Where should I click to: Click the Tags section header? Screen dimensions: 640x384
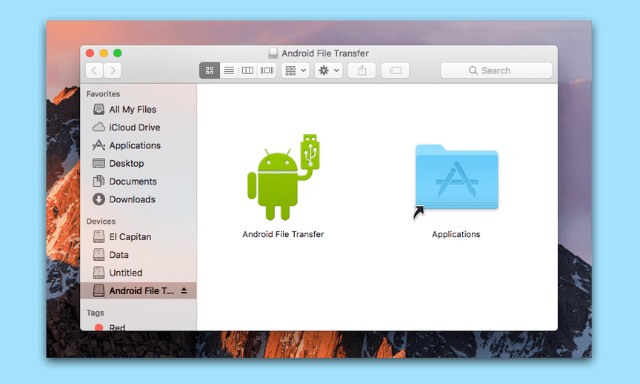coord(95,313)
